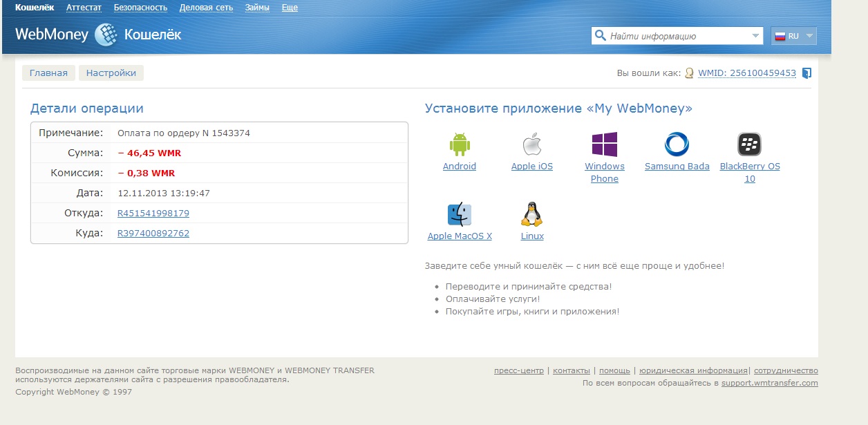Open WMID: 256100459453 account link
Screen dimensions: 868x425
[747, 73]
